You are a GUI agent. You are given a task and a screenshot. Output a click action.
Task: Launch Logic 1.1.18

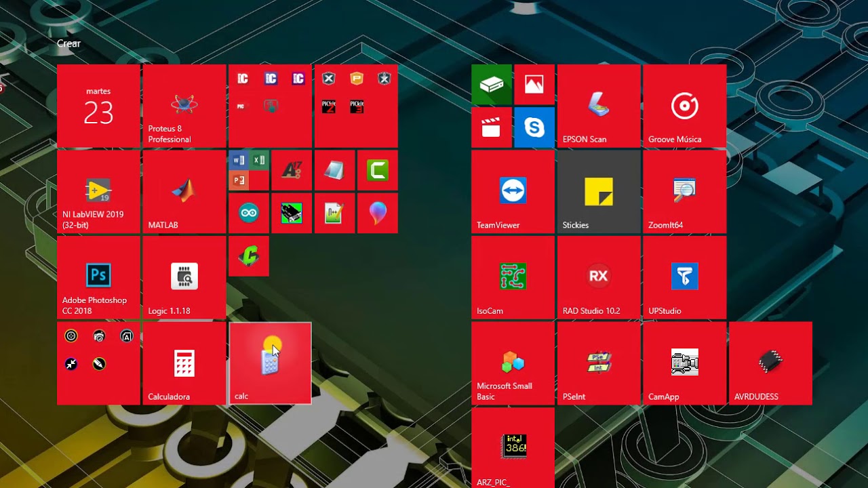(184, 278)
